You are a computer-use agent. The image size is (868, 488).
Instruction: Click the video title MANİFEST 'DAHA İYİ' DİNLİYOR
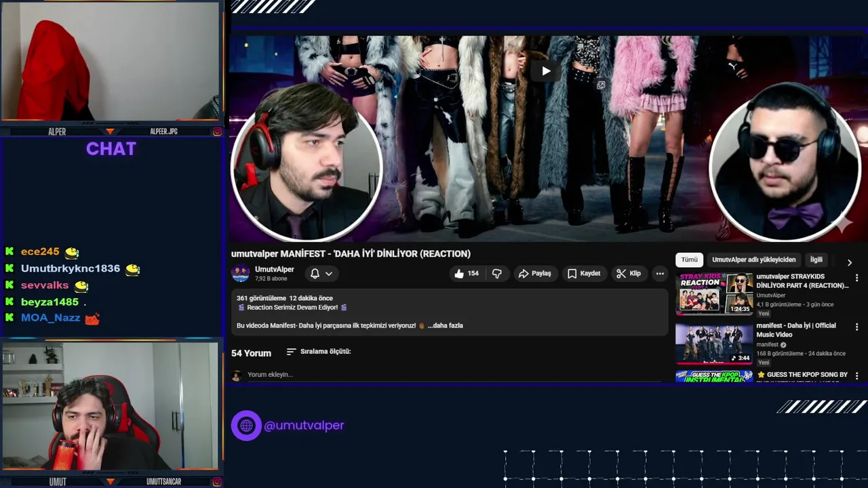351,253
